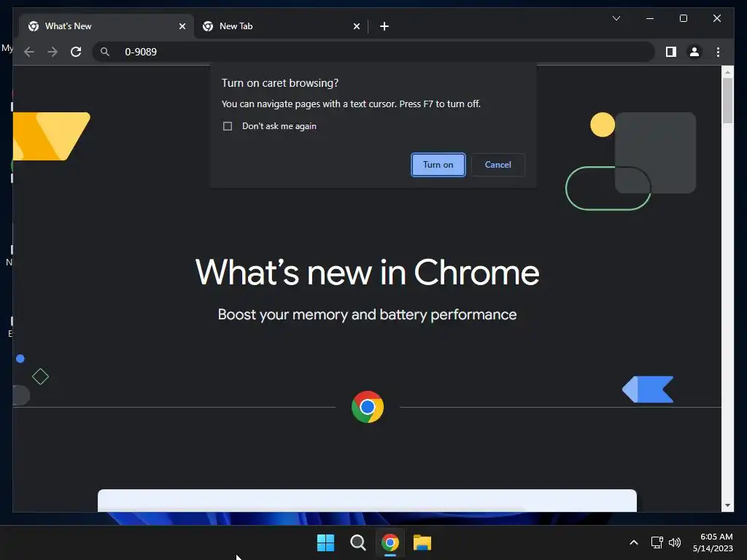This screenshot has height=560, width=747.
Task: Open the volume tray icon
Action: click(675, 542)
